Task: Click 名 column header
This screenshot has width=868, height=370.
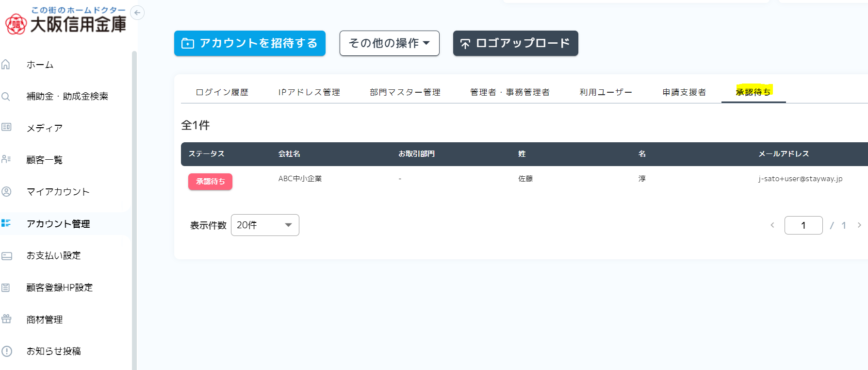Action: [x=642, y=154]
